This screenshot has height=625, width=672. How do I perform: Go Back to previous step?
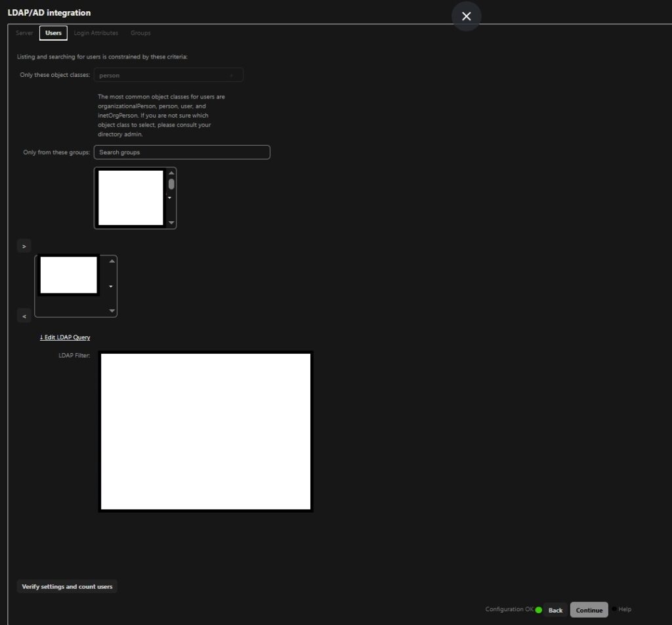click(555, 610)
